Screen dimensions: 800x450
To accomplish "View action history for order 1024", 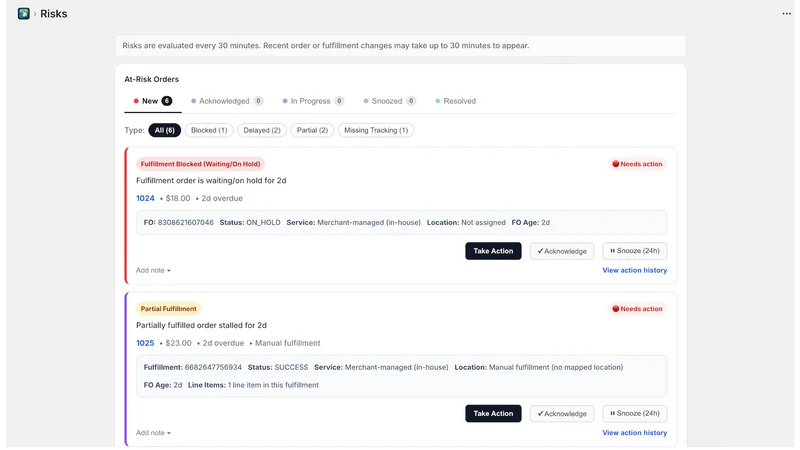I will point(635,270).
